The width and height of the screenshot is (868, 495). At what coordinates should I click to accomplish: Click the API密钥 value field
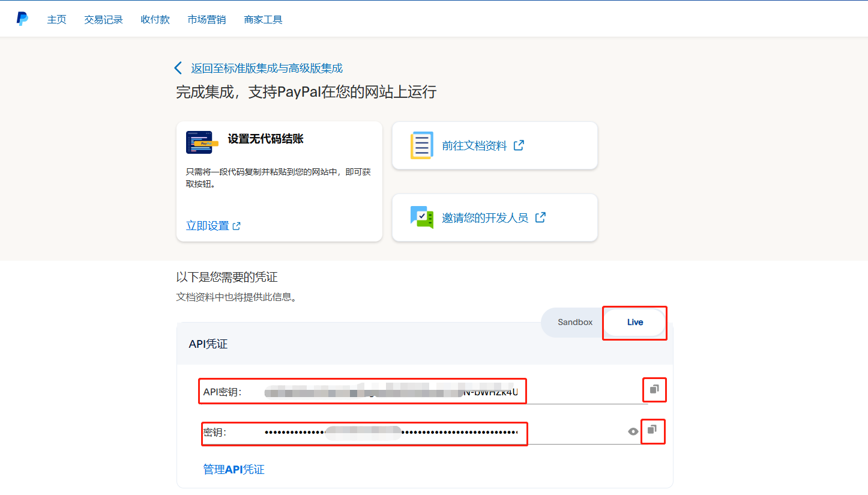[456, 392]
